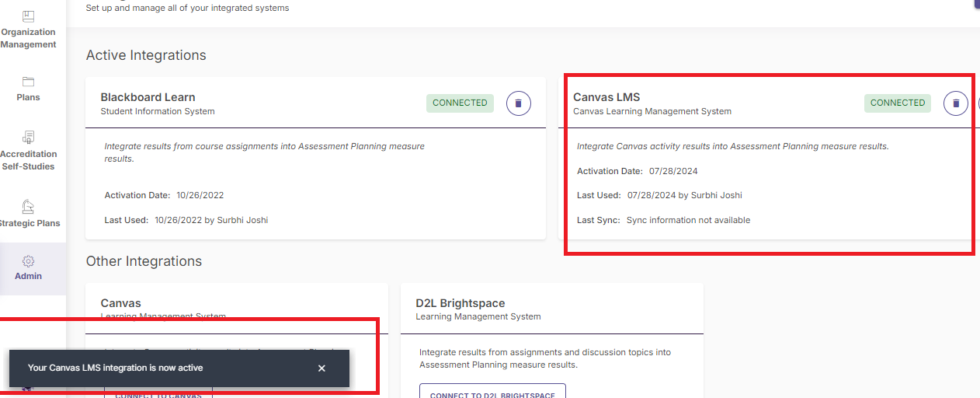Click the Plans folder icon
980x398 pixels.
pyautogui.click(x=28, y=82)
